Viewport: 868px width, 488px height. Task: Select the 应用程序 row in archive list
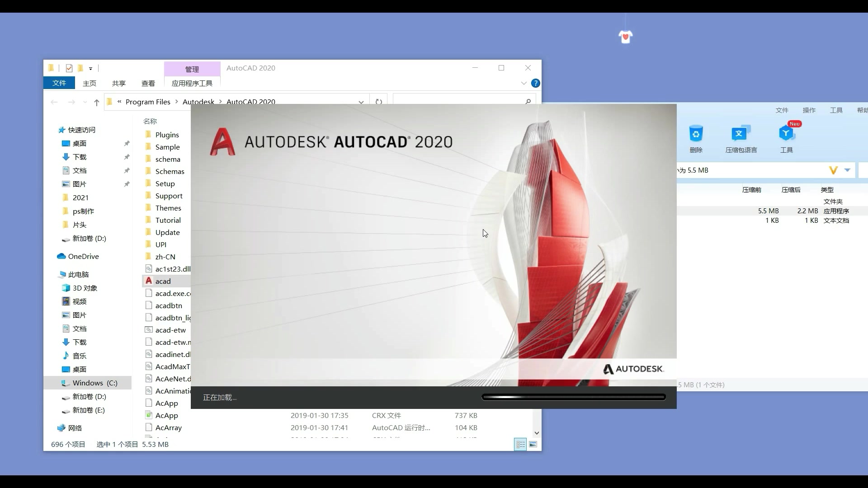point(772,211)
